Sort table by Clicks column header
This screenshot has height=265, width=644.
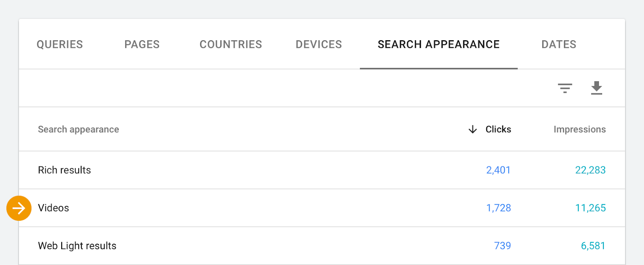498,129
